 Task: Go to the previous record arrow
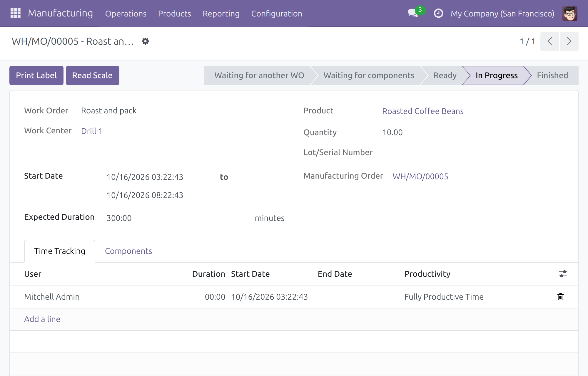pyautogui.click(x=550, y=41)
